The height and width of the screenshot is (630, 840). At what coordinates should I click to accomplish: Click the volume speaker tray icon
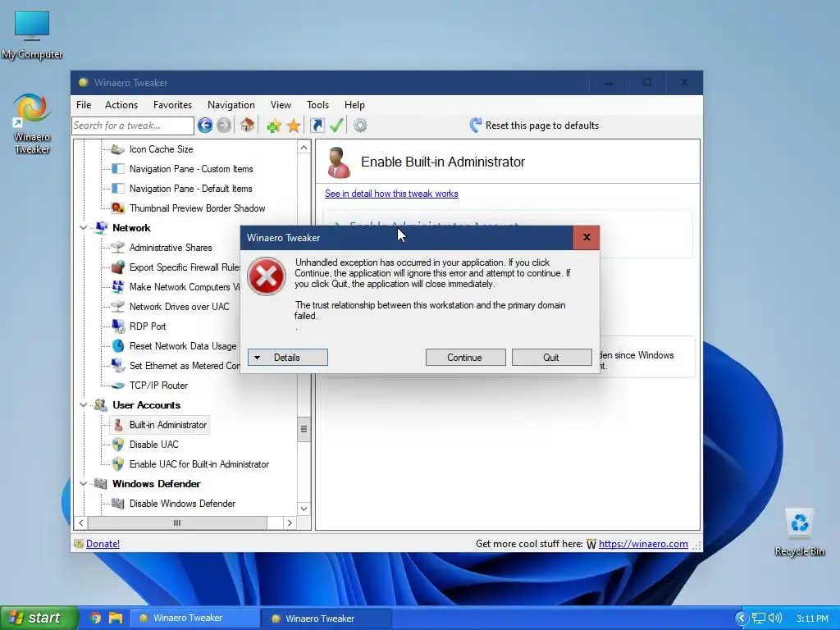774,618
